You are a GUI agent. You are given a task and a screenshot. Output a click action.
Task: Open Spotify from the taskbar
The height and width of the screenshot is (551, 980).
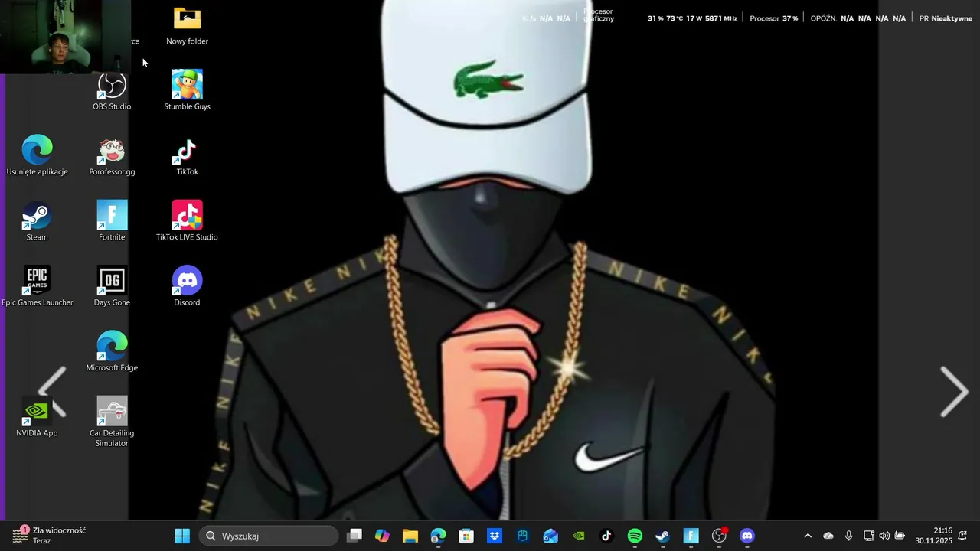coord(635,536)
